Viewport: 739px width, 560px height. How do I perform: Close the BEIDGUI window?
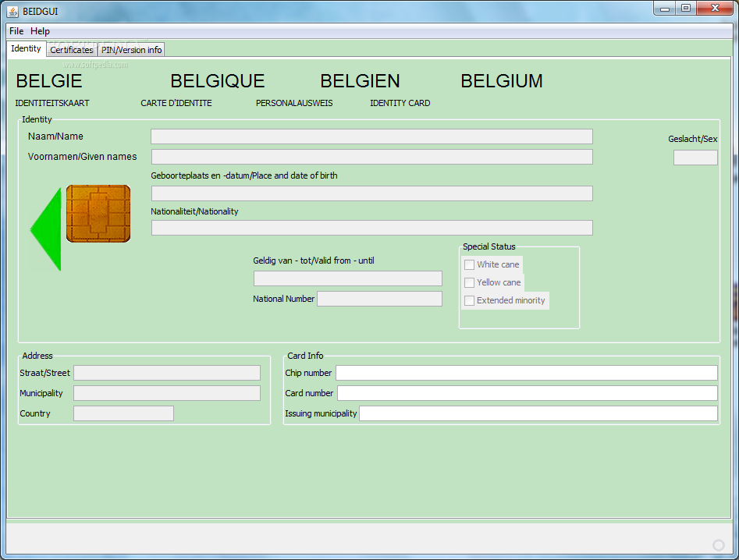point(715,9)
